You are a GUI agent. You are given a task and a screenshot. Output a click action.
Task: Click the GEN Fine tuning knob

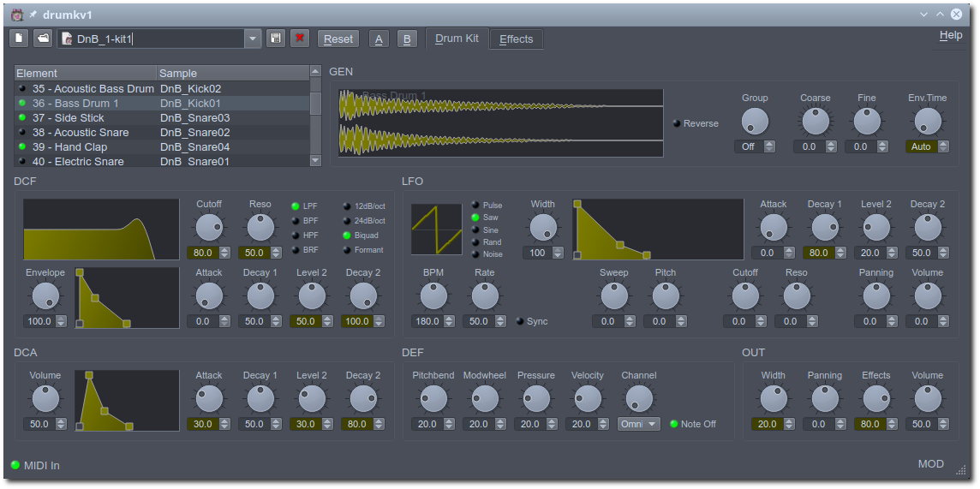pyautogui.click(x=867, y=121)
